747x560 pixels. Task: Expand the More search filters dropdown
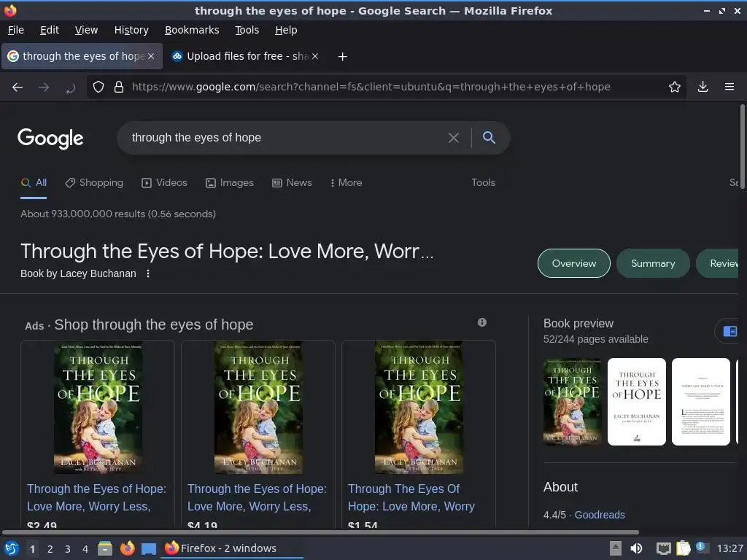point(347,183)
